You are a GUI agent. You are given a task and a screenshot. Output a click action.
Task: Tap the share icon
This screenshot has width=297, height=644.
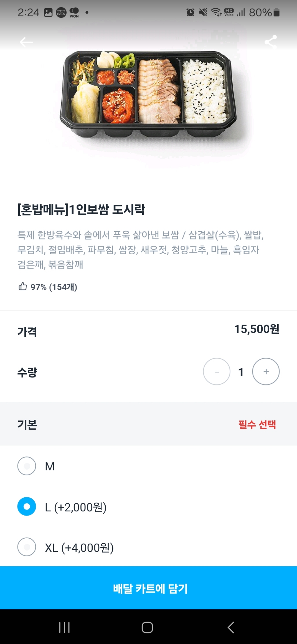point(271,42)
